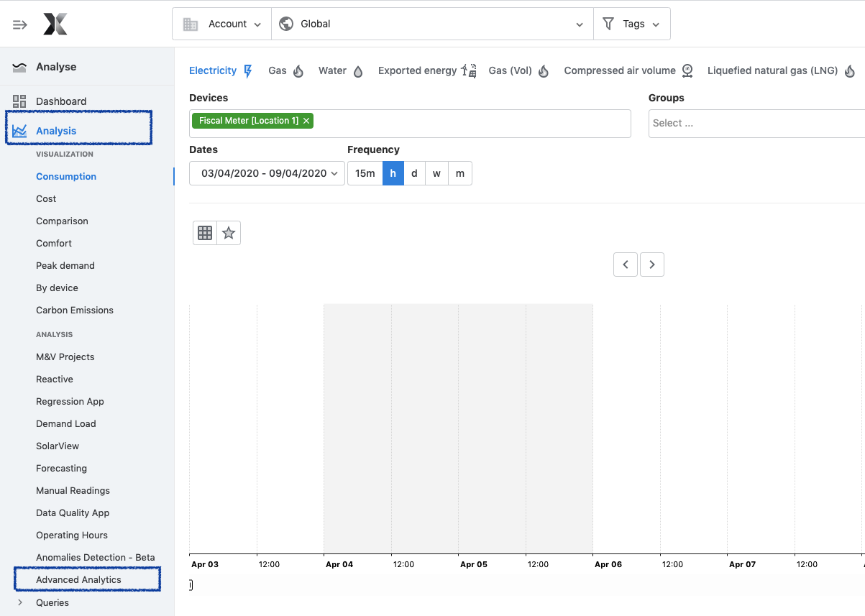This screenshot has height=616, width=865.
Task: Set frequency to 15m
Action: [x=365, y=173]
